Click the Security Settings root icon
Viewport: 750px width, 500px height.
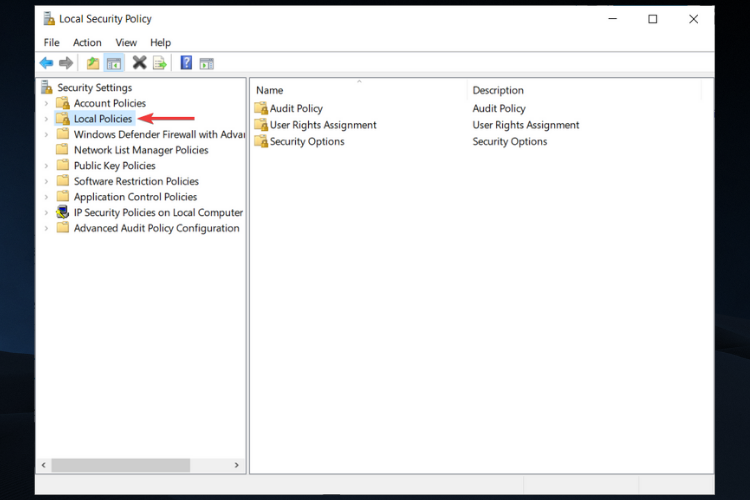pos(47,87)
